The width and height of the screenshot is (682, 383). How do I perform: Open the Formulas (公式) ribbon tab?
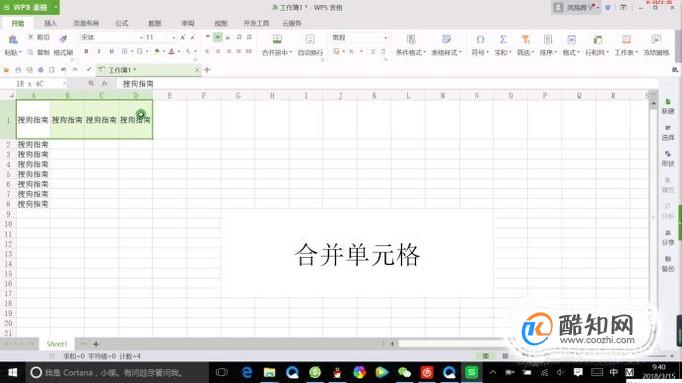122,23
